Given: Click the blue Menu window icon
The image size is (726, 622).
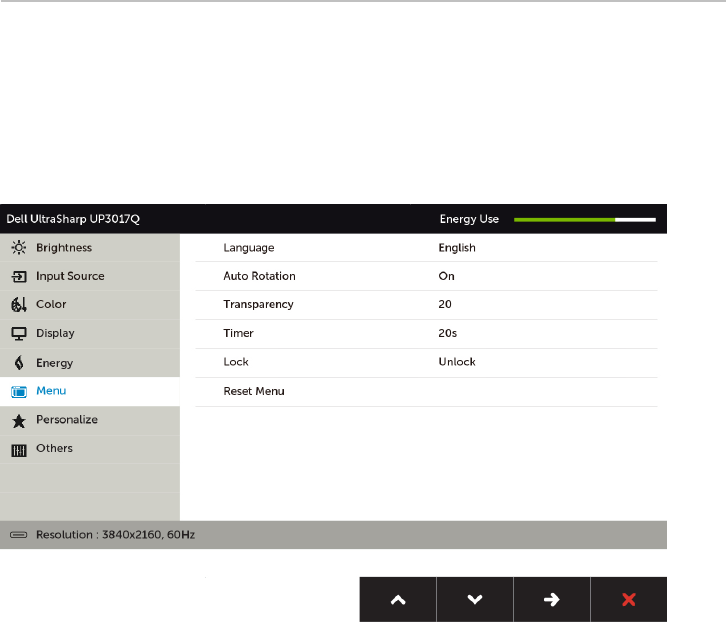Looking at the screenshot, I should [x=19, y=392].
